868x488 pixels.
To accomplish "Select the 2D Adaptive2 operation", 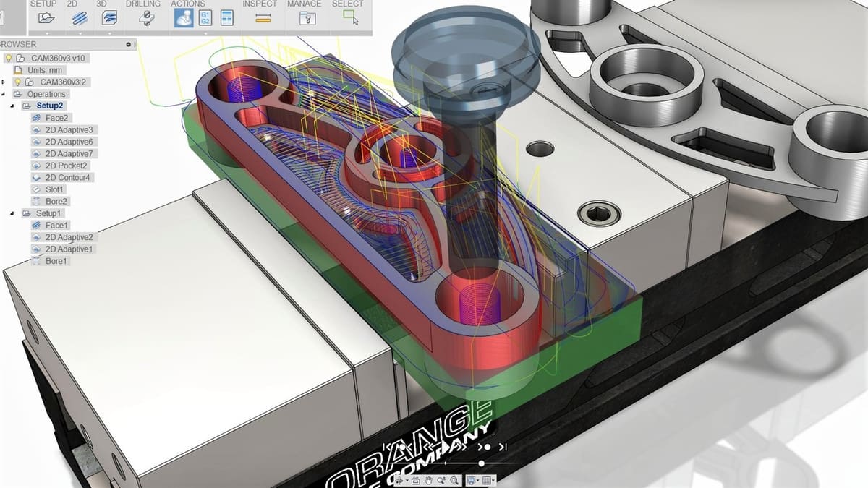I will click(x=69, y=237).
